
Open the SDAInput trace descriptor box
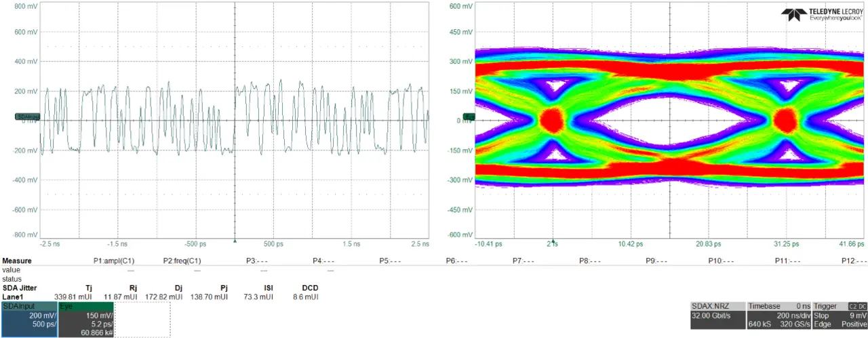pos(28,319)
